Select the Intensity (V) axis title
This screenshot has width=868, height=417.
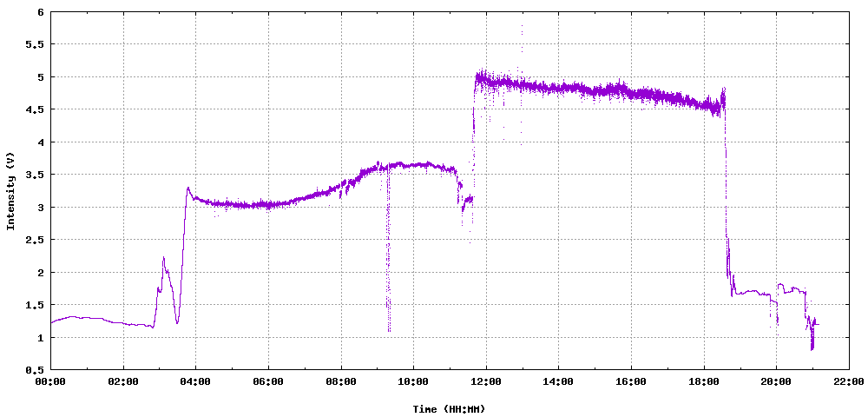click(10, 190)
